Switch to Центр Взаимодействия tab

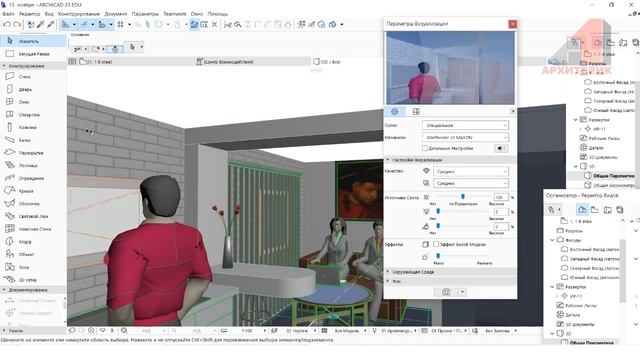252,62
